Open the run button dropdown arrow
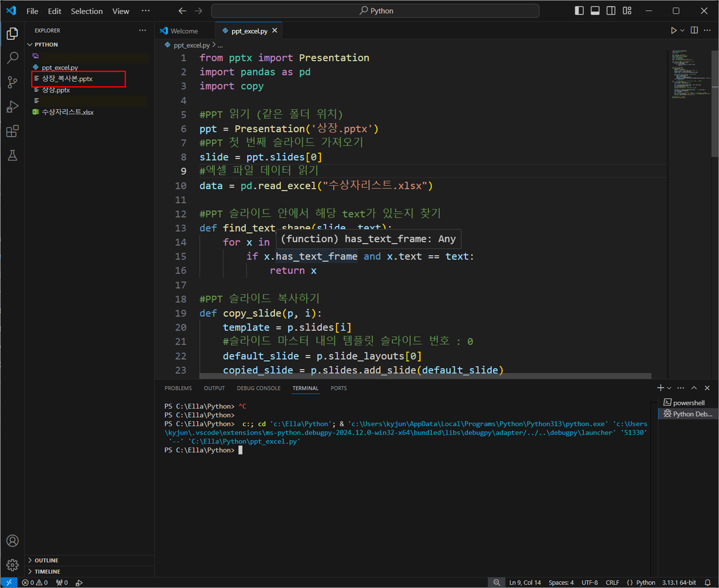Image resolution: width=719 pixels, height=588 pixels. [683, 31]
